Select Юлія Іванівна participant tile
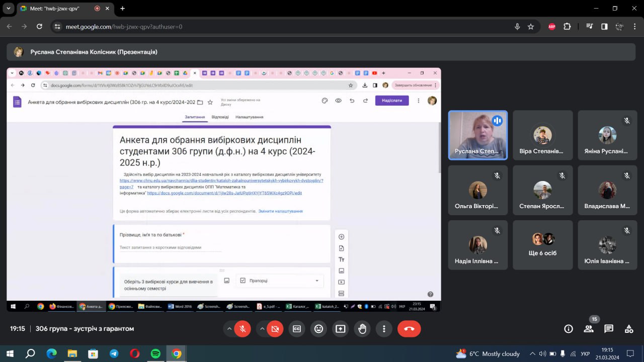Image resolution: width=644 pixels, height=362 pixels. tap(607, 245)
